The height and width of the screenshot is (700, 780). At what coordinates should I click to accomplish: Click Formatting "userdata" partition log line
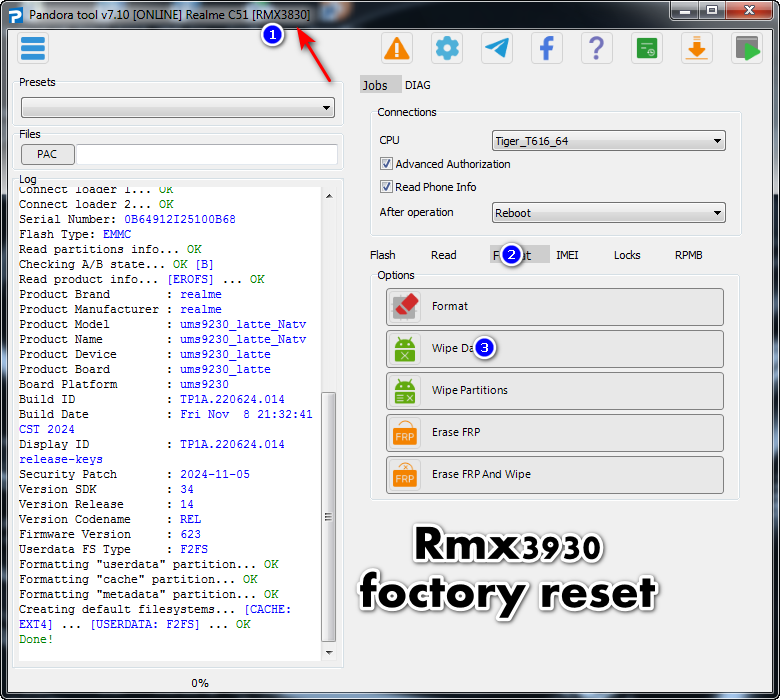point(149,564)
